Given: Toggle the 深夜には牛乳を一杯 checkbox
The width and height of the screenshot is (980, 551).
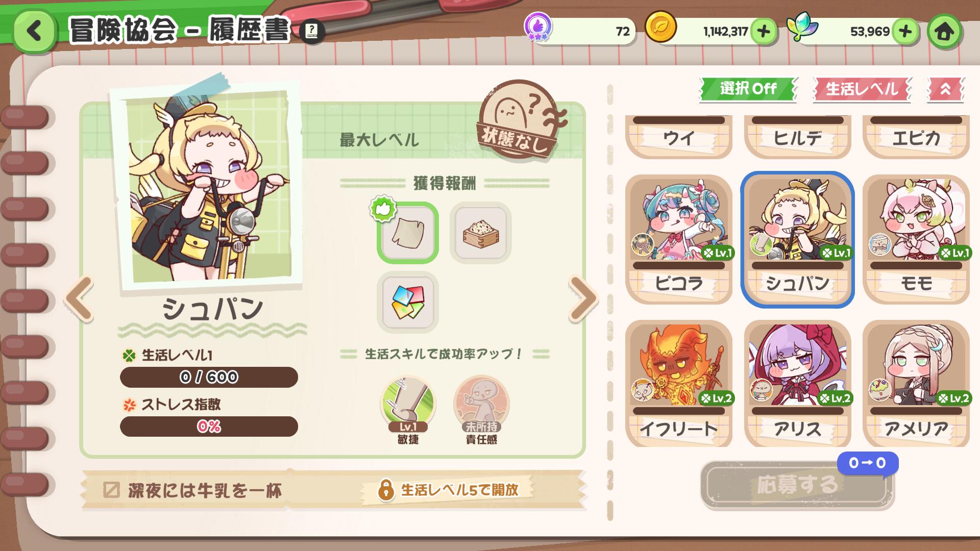Looking at the screenshot, I should click(x=111, y=490).
